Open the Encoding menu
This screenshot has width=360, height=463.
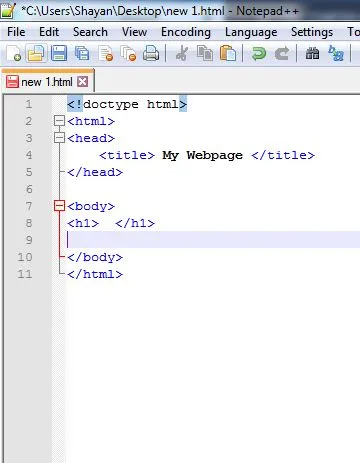click(x=186, y=32)
